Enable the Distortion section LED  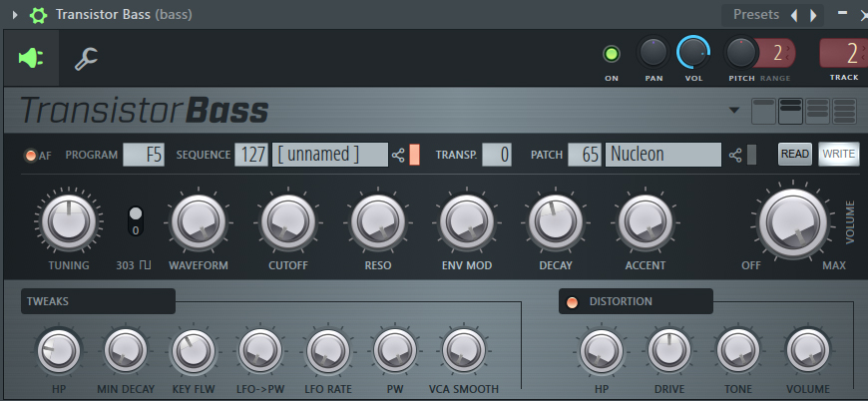573,302
